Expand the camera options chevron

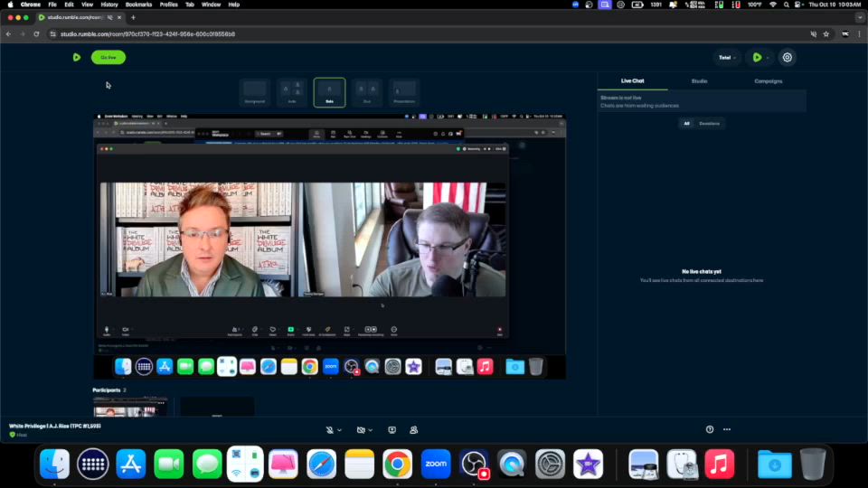click(x=371, y=430)
